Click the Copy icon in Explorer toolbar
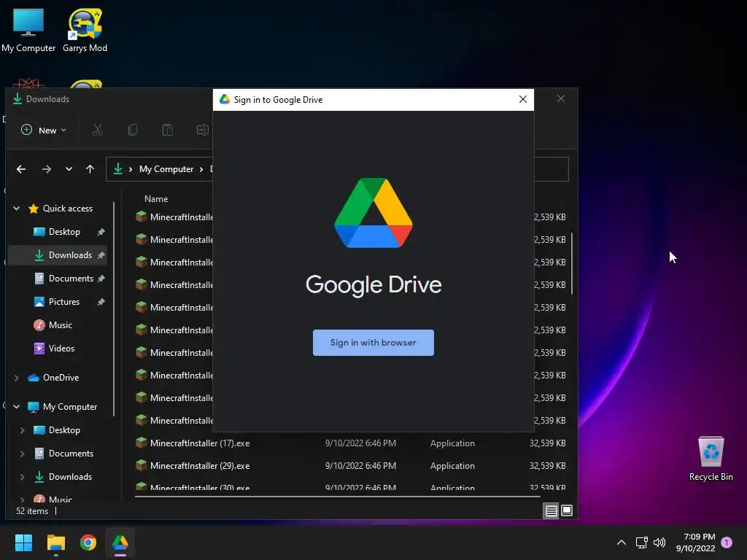Screen dimensions: 747x560 click(x=133, y=130)
